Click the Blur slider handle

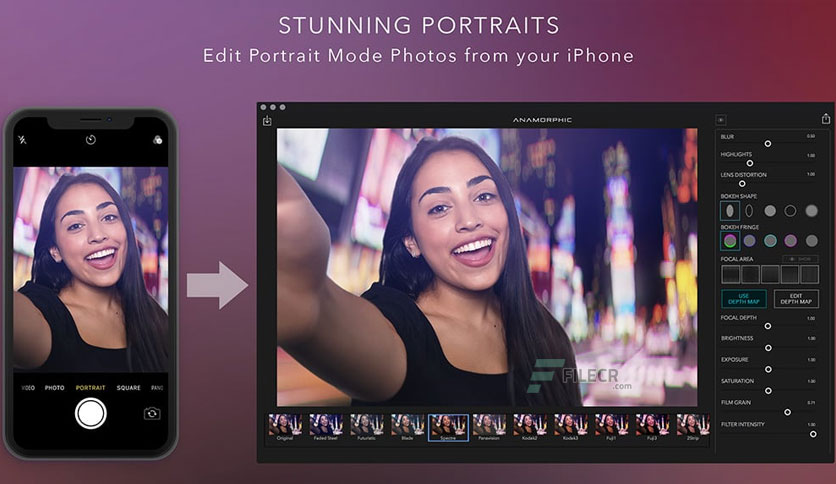coord(768,143)
